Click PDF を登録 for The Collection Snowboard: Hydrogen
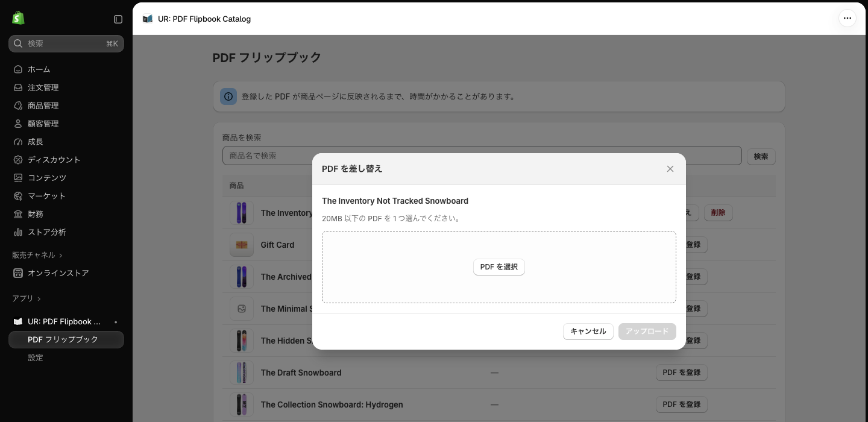The image size is (868, 422). pos(682,405)
